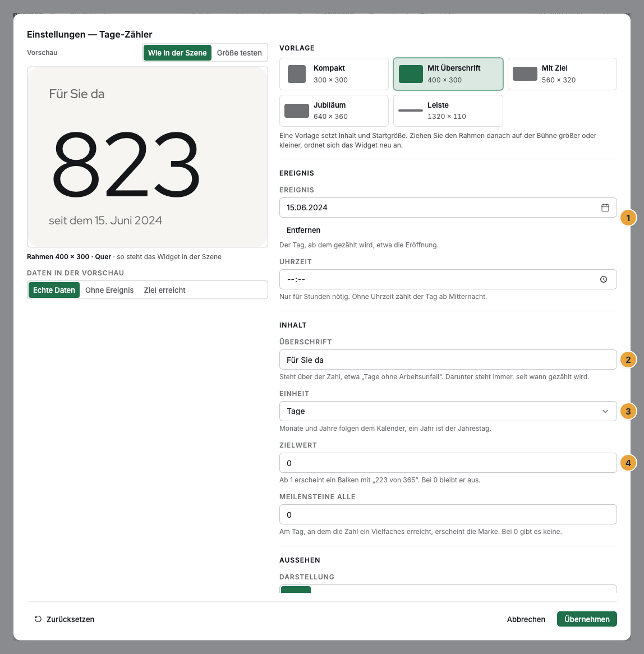
Task: Select the Kompakt template thumbnail icon
Action: [x=297, y=74]
